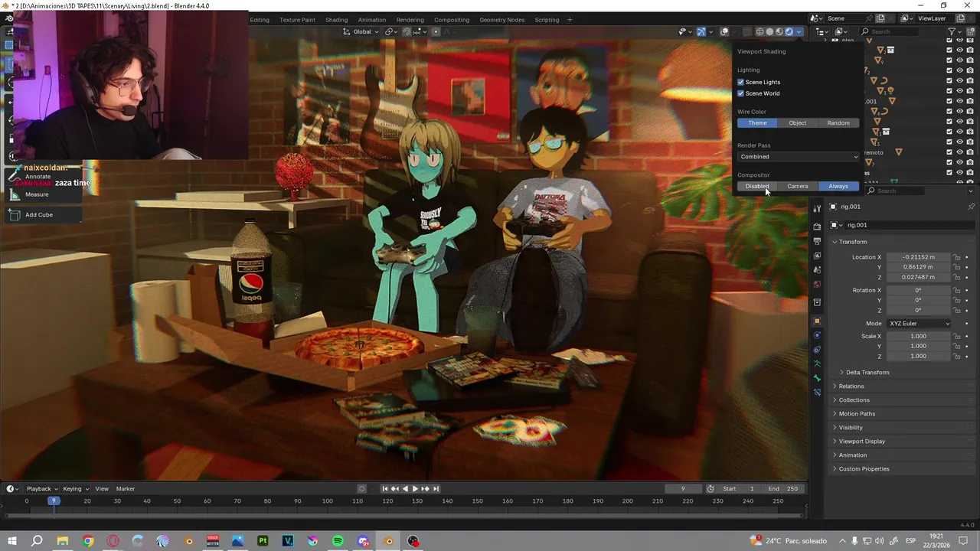Image resolution: width=980 pixels, height=551 pixels.
Task: Collapse the Transform panel
Action: [852, 242]
